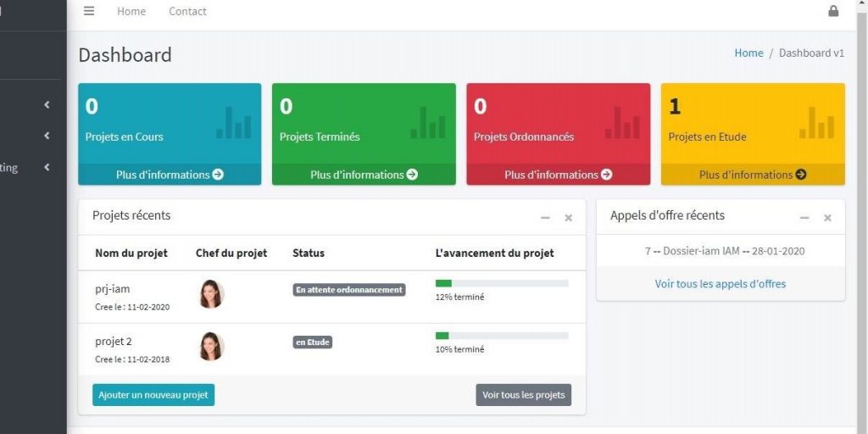Image resolution: width=868 pixels, height=434 pixels.
Task: Click the 'Chef du projet' column header
Action: click(x=231, y=253)
